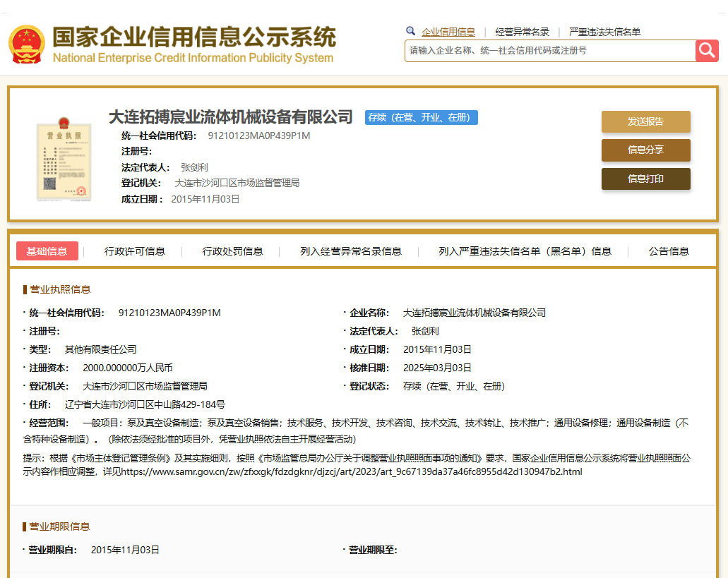Image resolution: width=728 pixels, height=578 pixels.
Task: Click the 成立日期 value in header card
Action: [205, 199]
